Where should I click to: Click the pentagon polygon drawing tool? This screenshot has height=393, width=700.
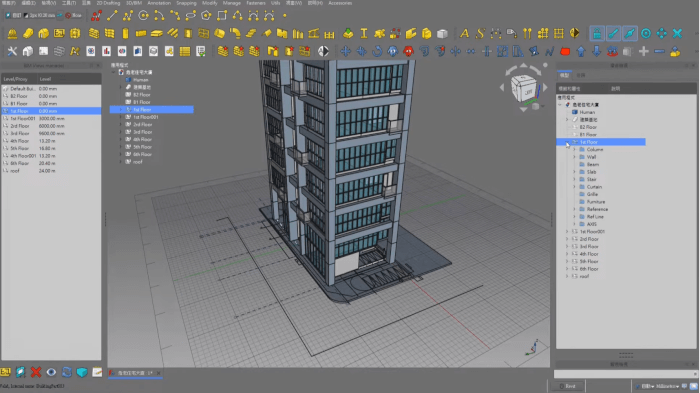pyautogui.click(x=206, y=16)
